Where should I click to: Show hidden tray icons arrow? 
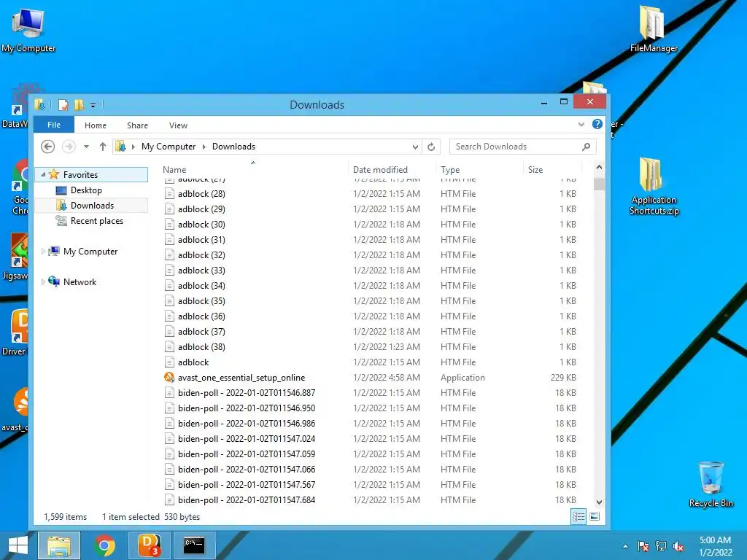tap(625, 546)
